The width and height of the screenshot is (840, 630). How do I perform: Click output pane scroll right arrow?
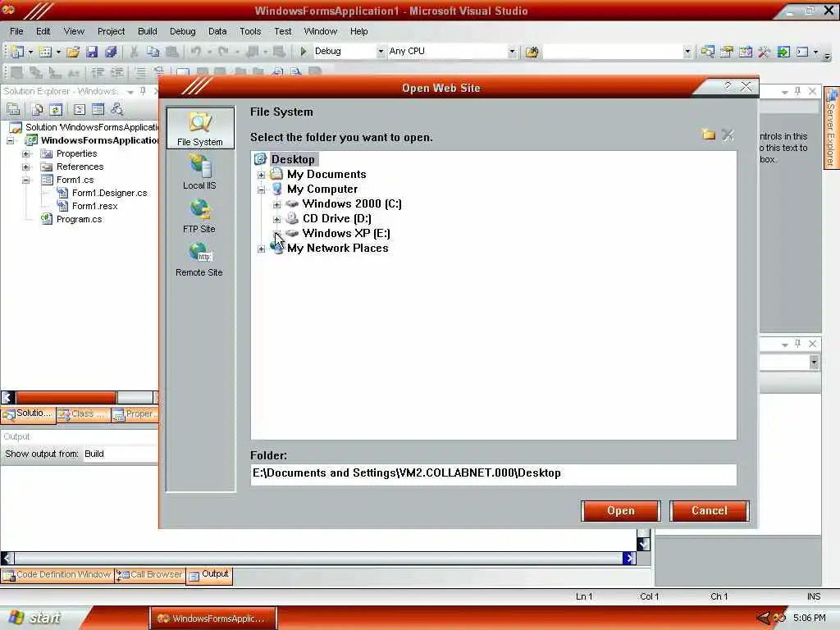point(629,559)
